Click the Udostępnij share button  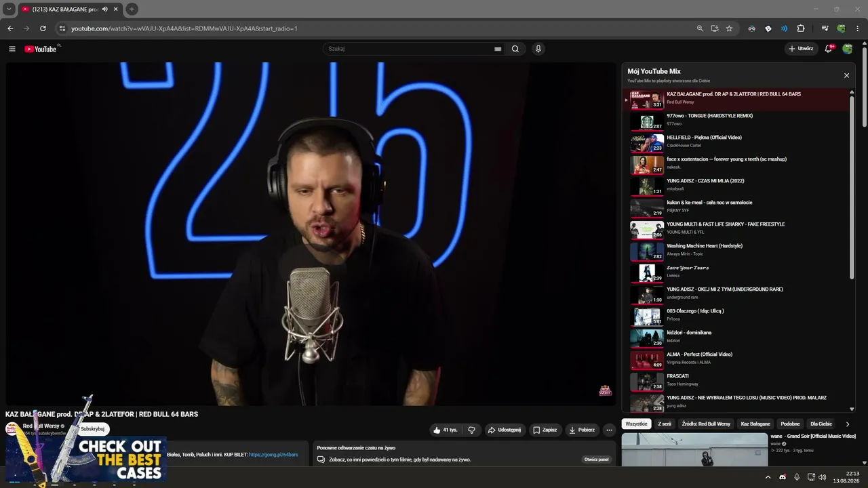tap(505, 430)
